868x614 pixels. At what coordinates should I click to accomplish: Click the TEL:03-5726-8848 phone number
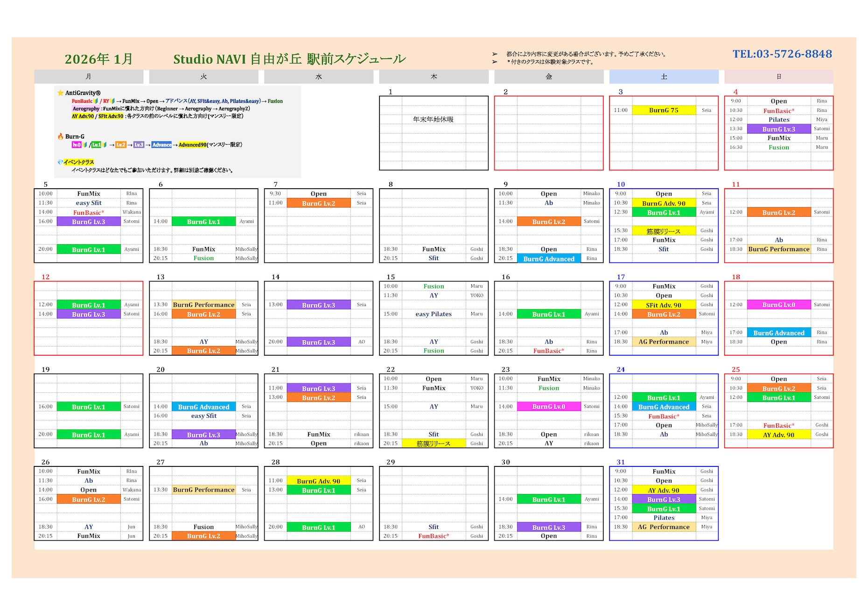tap(782, 54)
